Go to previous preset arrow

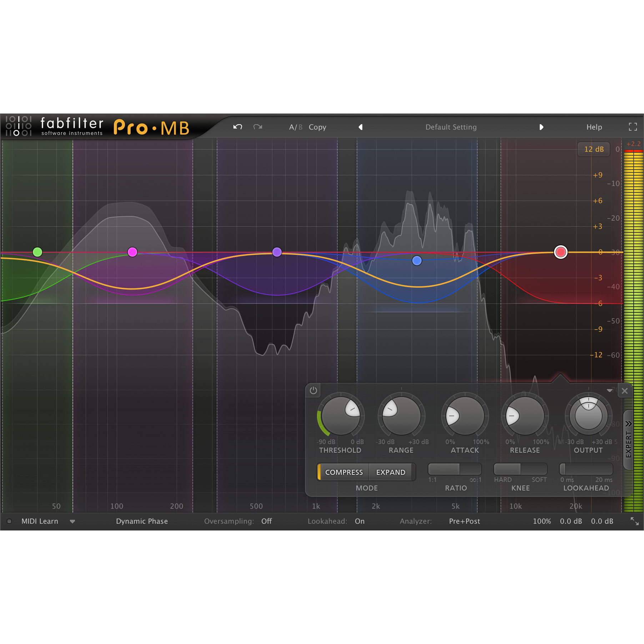click(x=361, y=127)
